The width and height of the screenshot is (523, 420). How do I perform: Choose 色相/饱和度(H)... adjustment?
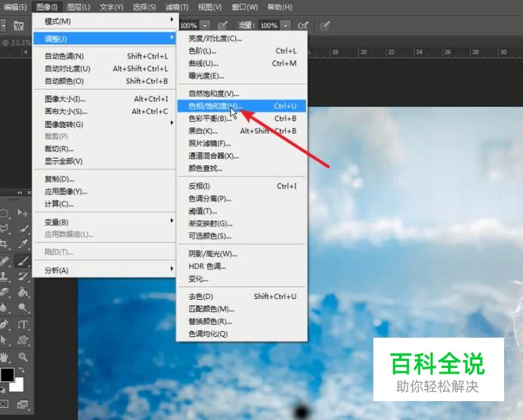242,106
